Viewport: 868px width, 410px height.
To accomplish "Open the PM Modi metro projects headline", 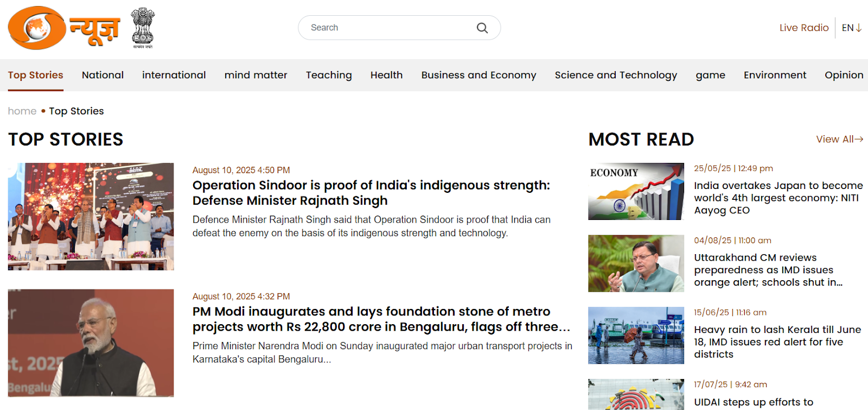I will point(381,319).
